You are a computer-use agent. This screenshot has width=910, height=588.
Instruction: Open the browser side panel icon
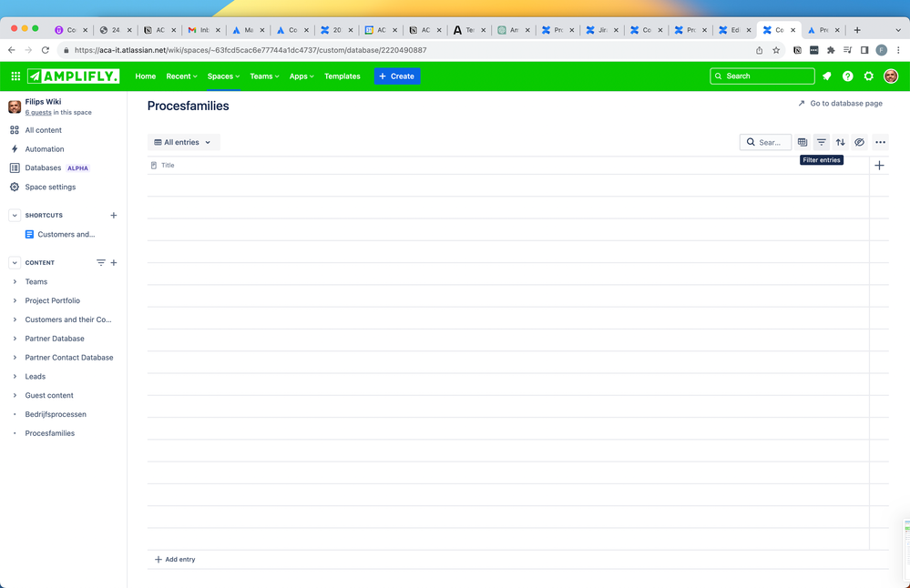click(864, 50)
